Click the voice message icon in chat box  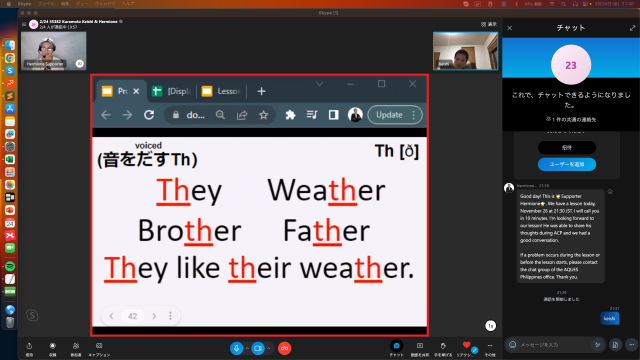(x=598, y=345)
